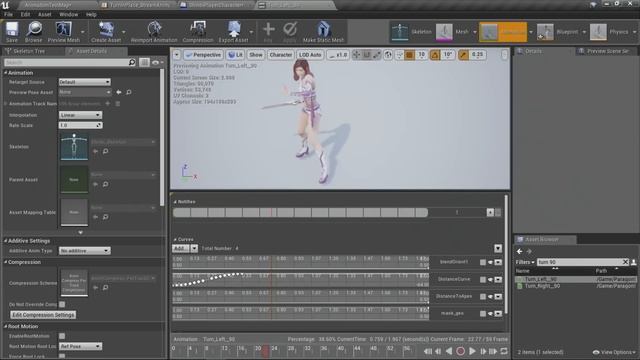Select translate gizmo mode in viewport toolbar

[356, 55]
